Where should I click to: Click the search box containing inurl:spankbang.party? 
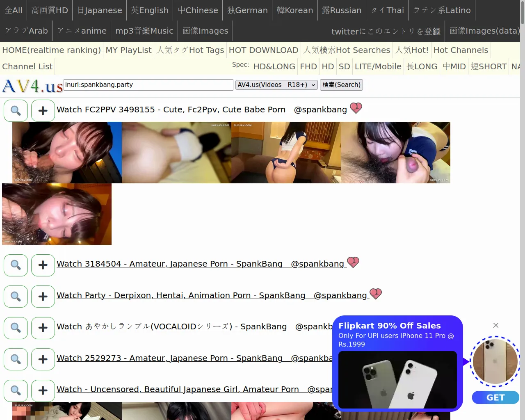(148, 85)
